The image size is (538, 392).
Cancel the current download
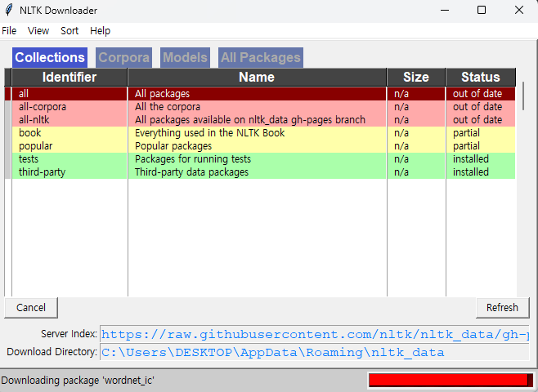(31, 307)
